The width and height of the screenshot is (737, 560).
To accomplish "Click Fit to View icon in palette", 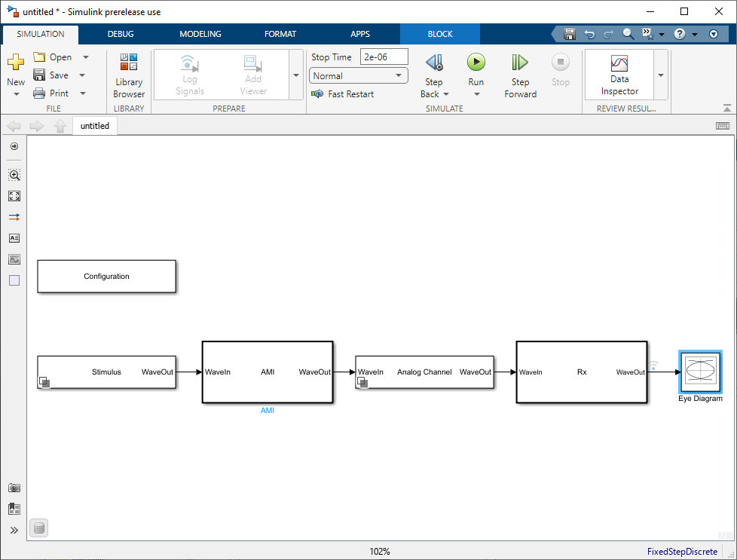I will click(x=14, y=196).
